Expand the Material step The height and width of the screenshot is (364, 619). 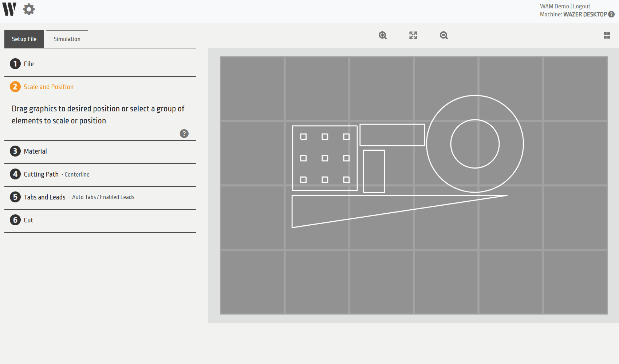pyautogui.click(x=35, y=151)
